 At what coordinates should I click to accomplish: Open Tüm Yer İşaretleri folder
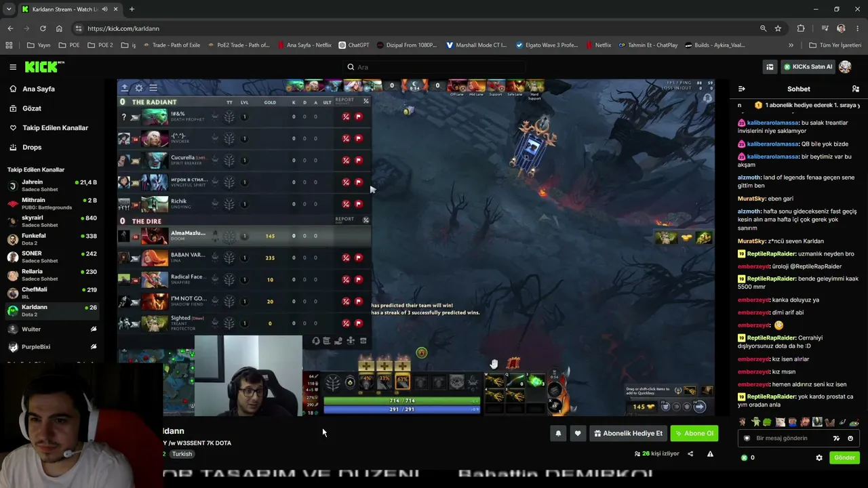click(835, 45)
